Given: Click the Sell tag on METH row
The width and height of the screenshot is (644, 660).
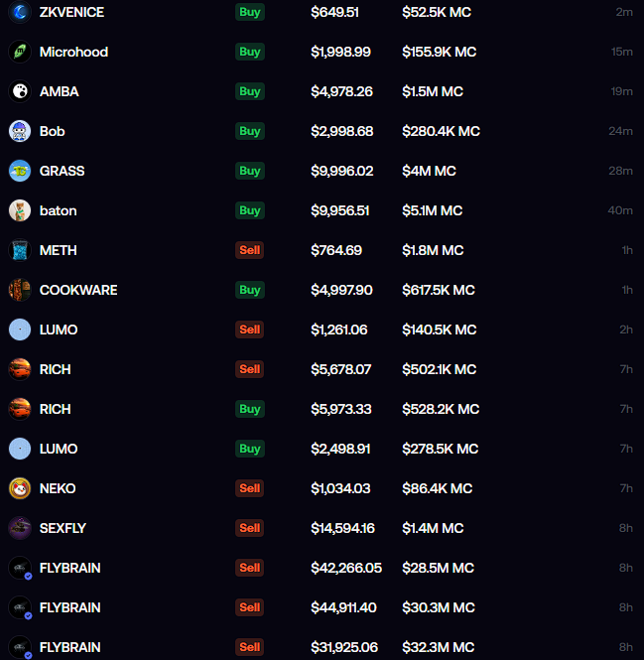Looking at the screenshot, I should coord(250,250).
